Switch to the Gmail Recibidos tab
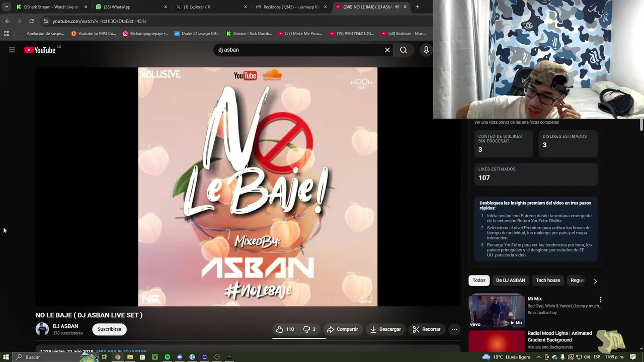This screenshot has width=644, height=362. click(x=291, y=7)
